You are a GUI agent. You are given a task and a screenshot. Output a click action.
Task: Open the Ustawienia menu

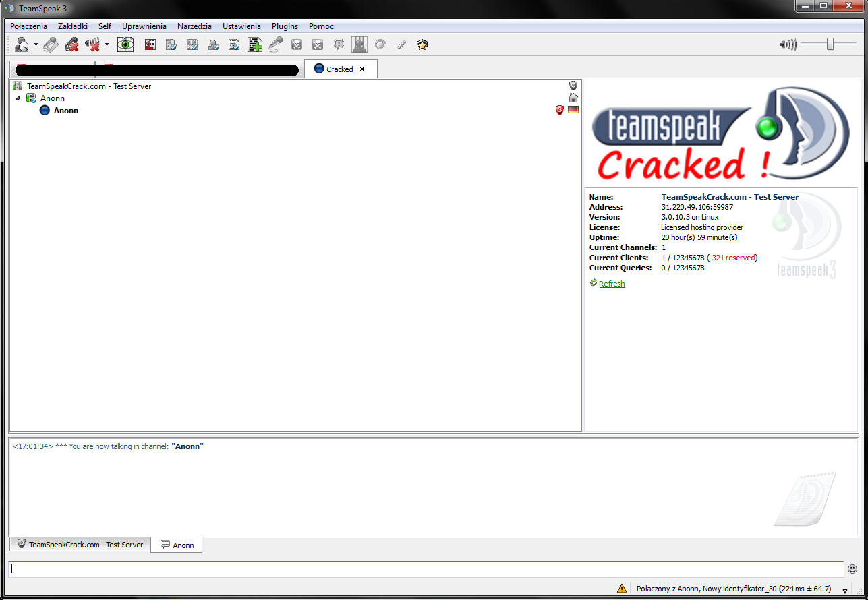[241, 26]
